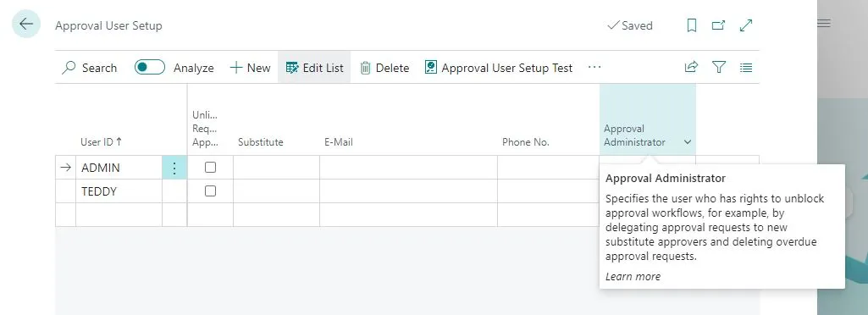Click the share icon
Screen dimensions: 868x315
click(x=691, y=68)
